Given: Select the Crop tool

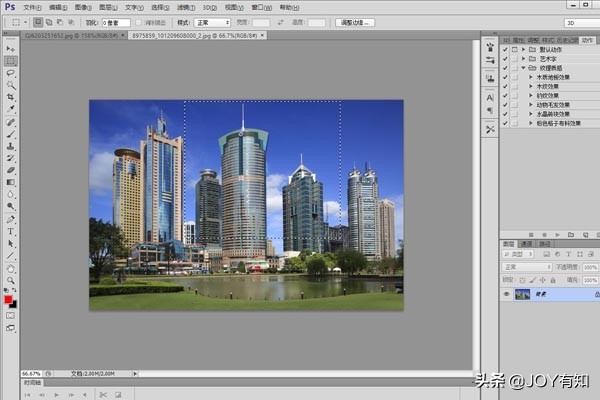Looking at the screenshot, I should tap(10, 97).
